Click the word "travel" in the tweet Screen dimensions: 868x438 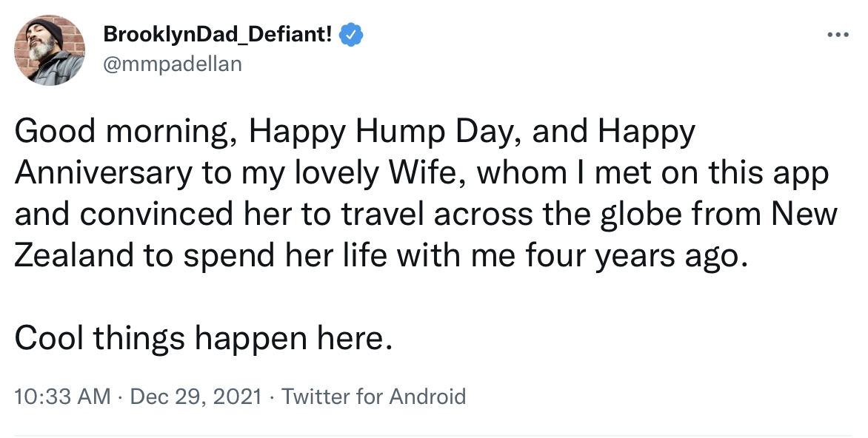coord(382,215)
